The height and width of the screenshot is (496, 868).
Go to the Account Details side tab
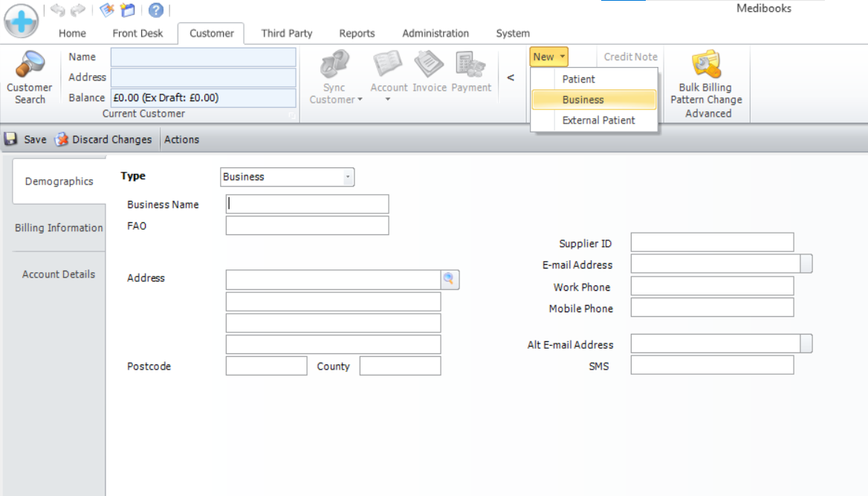pyautogui.click(x=59, y=274)
